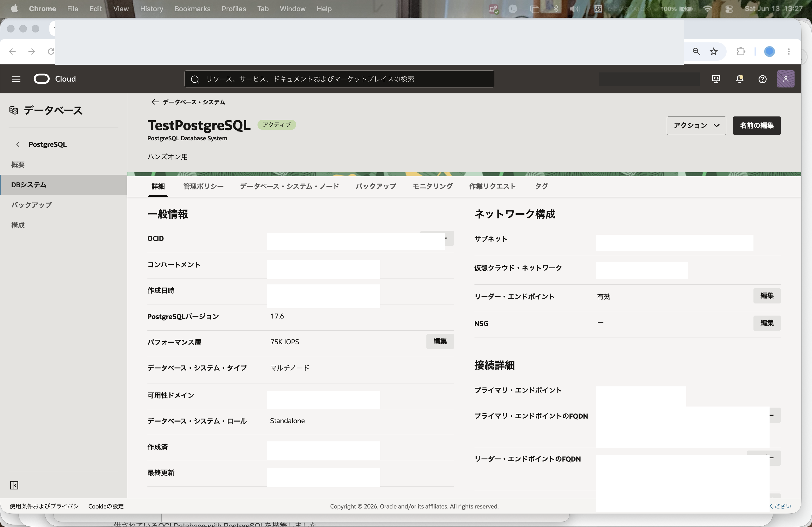Screen dimensions: 812x527
Task: Open the help question mark icon
Action: coord(763,79)
